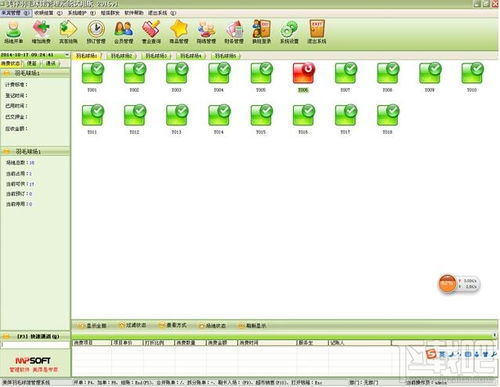Open the date-time dropdown arrow
Viewport: 500px width, 387px height.
click(x=67, y=54)
